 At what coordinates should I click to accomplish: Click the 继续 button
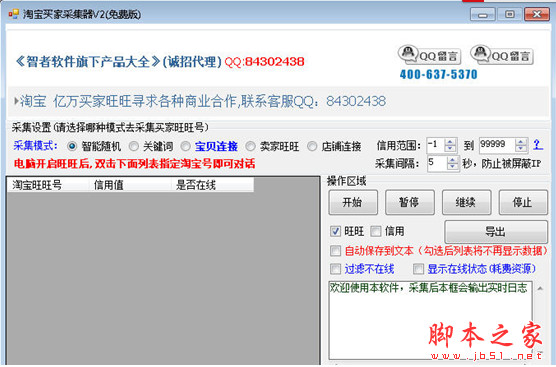pos(466,202)
